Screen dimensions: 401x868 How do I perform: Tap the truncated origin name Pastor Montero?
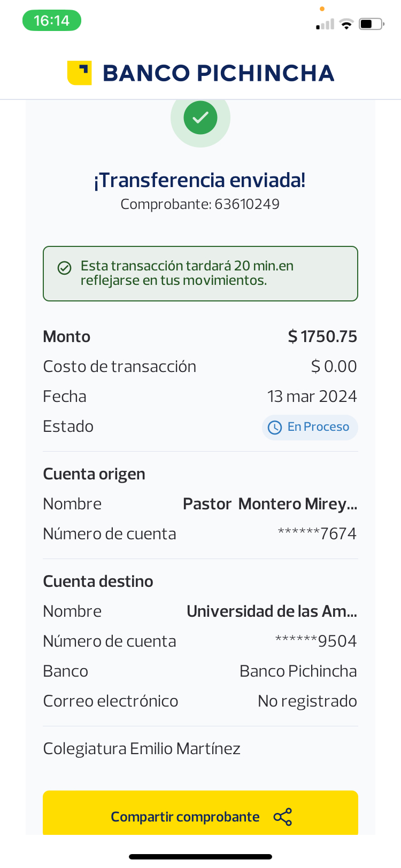click(x=270, y=504)
